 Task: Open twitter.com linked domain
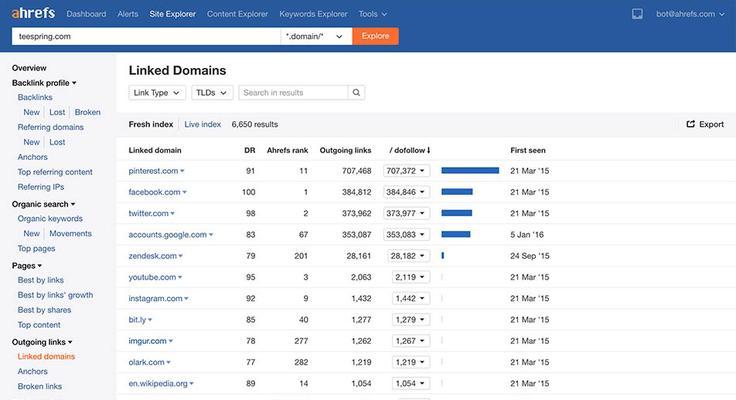pos(148,213)
